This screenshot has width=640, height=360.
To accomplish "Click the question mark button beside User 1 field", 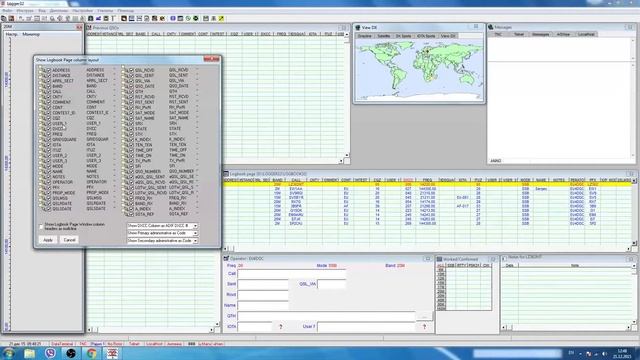I will 424,327.
